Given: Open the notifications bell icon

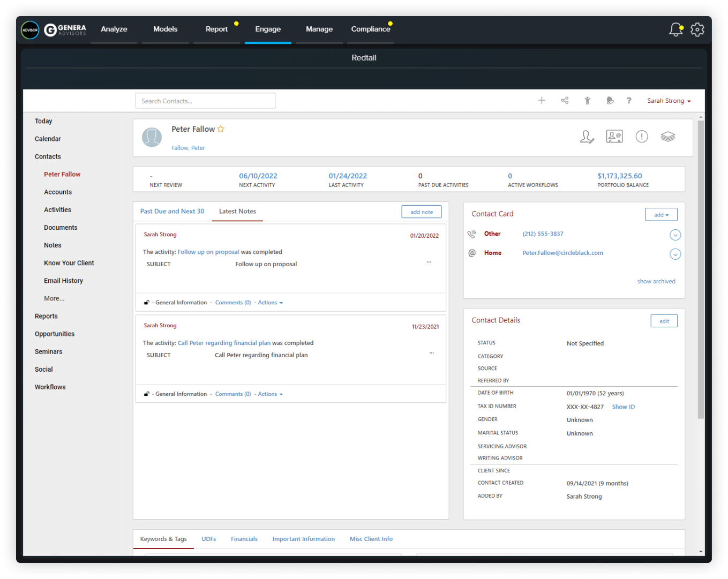Looking at the screenshot, I should [x=676, y=30].
